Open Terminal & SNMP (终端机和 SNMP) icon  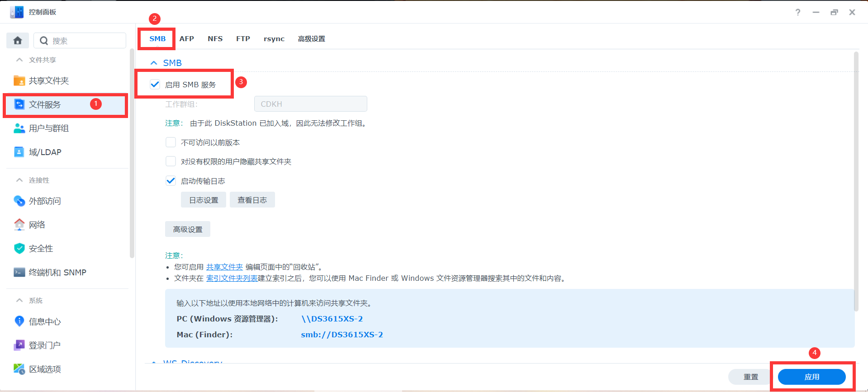point(19,272)
